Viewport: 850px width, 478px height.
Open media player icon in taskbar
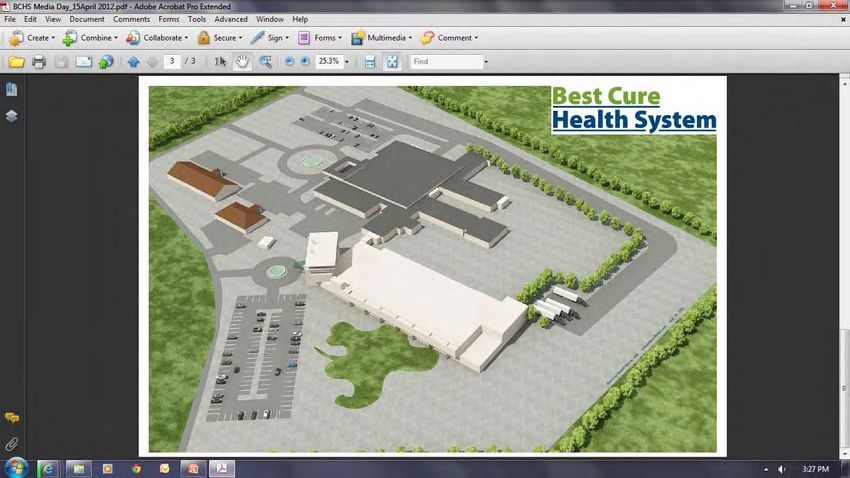107,469
